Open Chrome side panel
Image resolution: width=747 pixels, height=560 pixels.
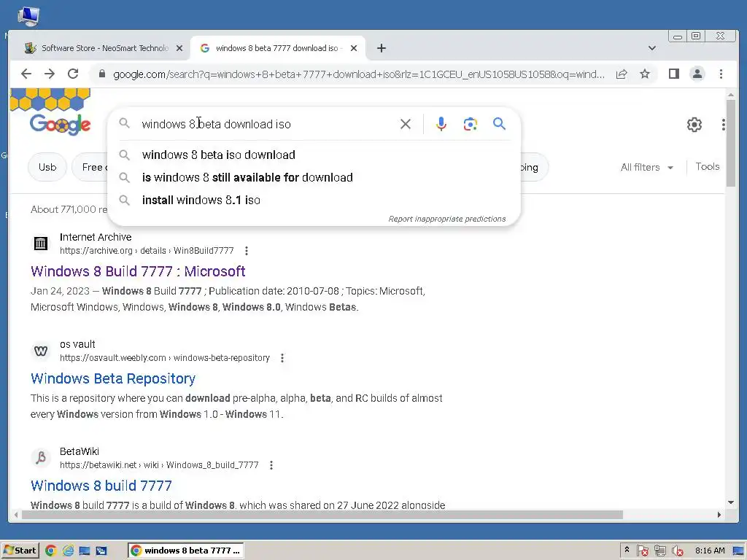[673, 74]
